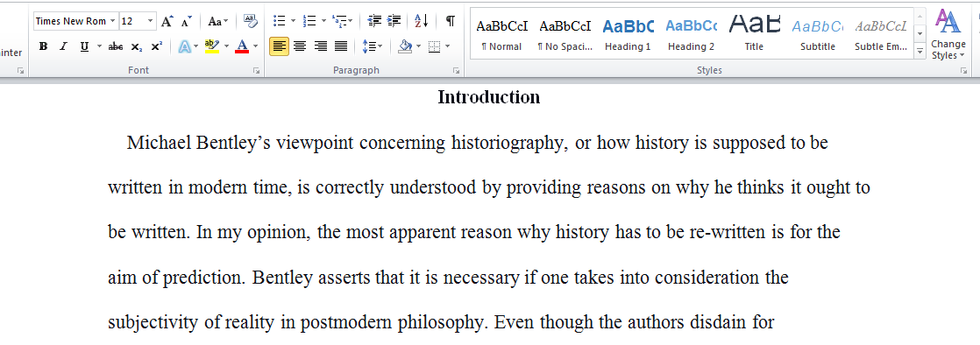This screenshot has width=980, height=345.
Task: Insert a bulleted list
Action: coord(280,21)
